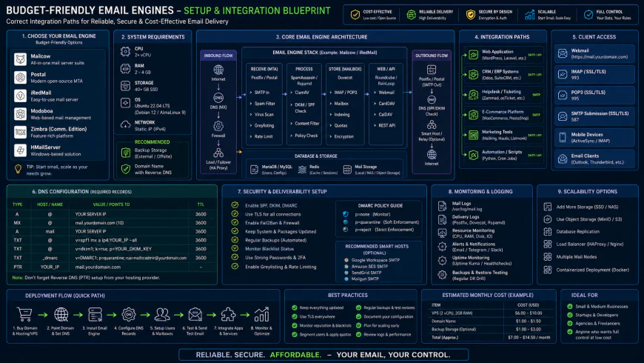The image size is (644, 363).
Task: Click the Mailcow engine icon
Action: tap(20, 59)
